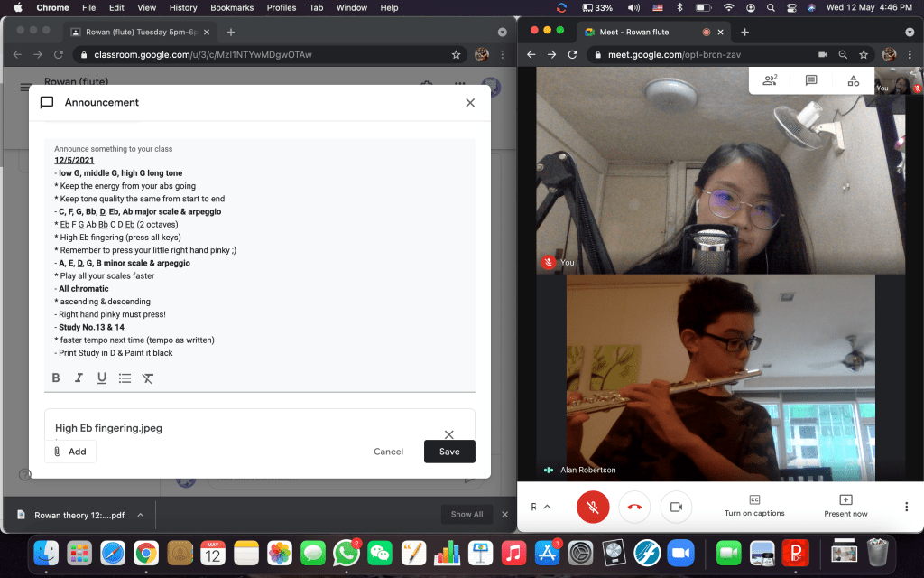This screenshot has height=578, width=924.
Task: Open the Meet chat panel
Action: (811, 80)
